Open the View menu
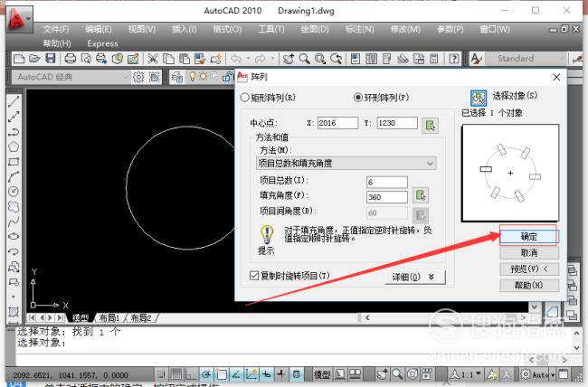 [141, 29]
